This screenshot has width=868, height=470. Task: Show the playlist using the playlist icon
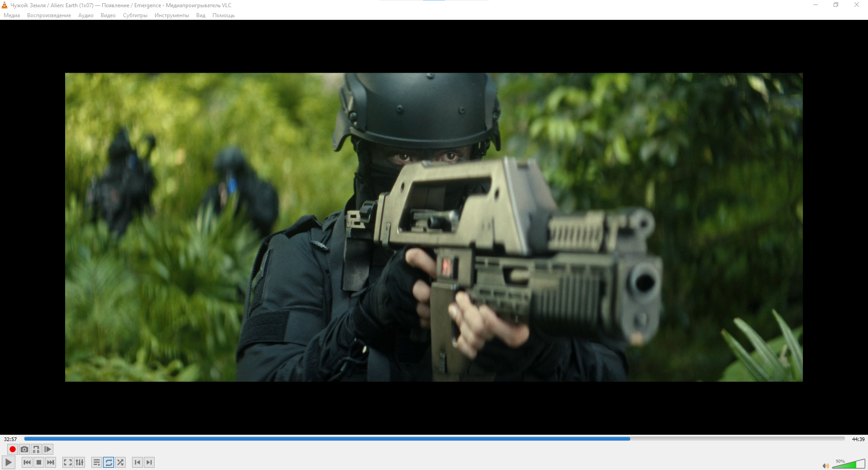(96, 462)
